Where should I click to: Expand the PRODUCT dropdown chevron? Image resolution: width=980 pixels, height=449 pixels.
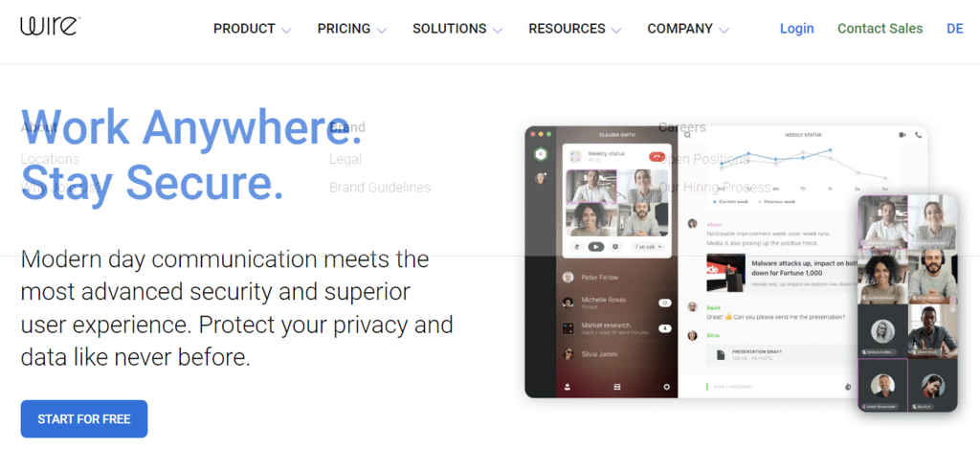286,30
